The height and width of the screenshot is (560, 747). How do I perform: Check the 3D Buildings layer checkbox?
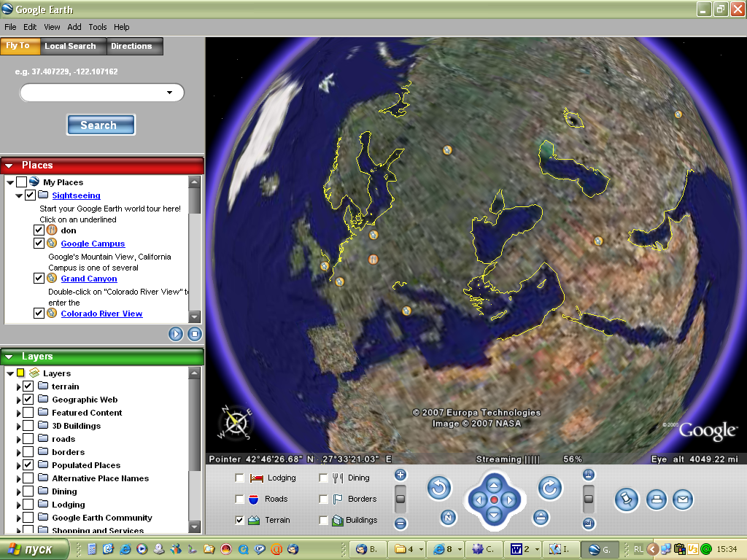pyautogui.click(x=28, y=425)
